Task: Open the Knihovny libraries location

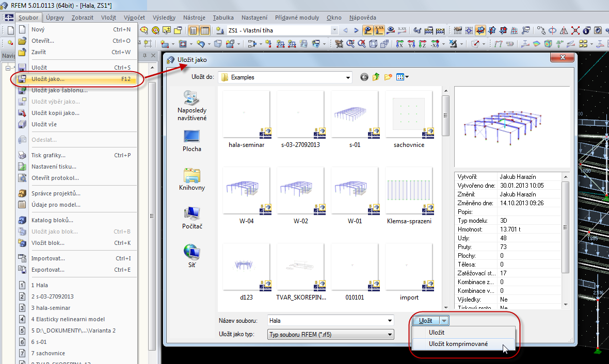Action: point(192,179)
